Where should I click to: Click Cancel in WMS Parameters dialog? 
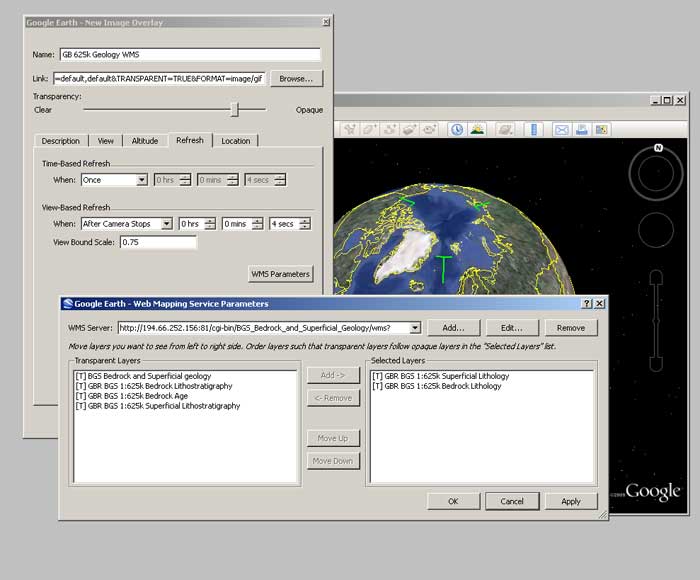tap(512, 501)
